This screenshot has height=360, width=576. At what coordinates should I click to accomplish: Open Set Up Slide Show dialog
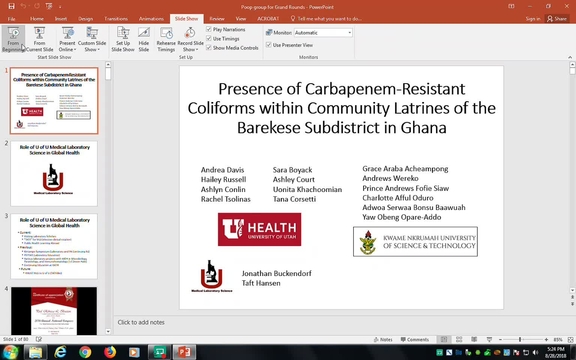[123, 39]
